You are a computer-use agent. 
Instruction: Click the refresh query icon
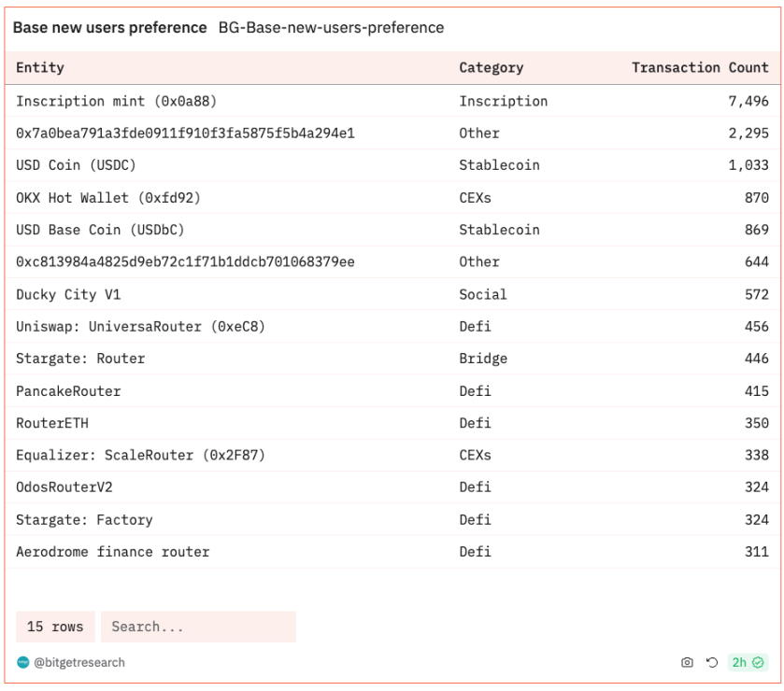(711, 663)
